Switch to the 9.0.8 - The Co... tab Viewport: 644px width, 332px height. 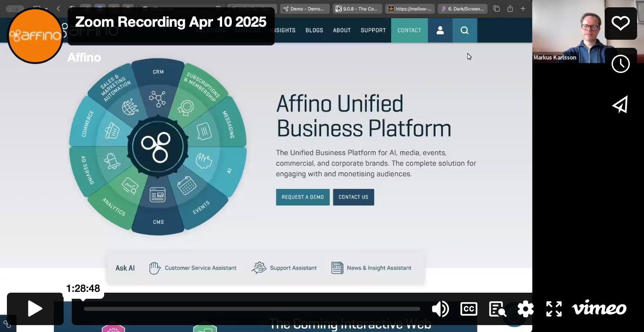click(x=357, y=9)
